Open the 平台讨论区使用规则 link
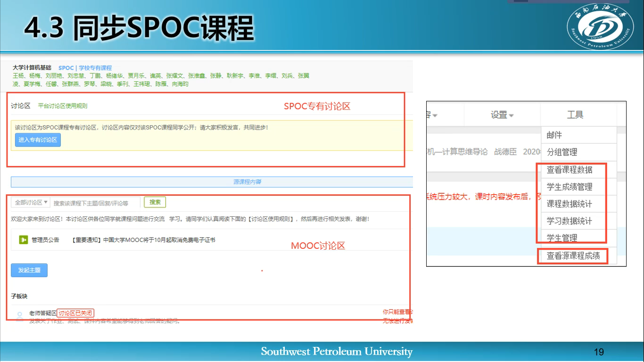 pos(63,106)
